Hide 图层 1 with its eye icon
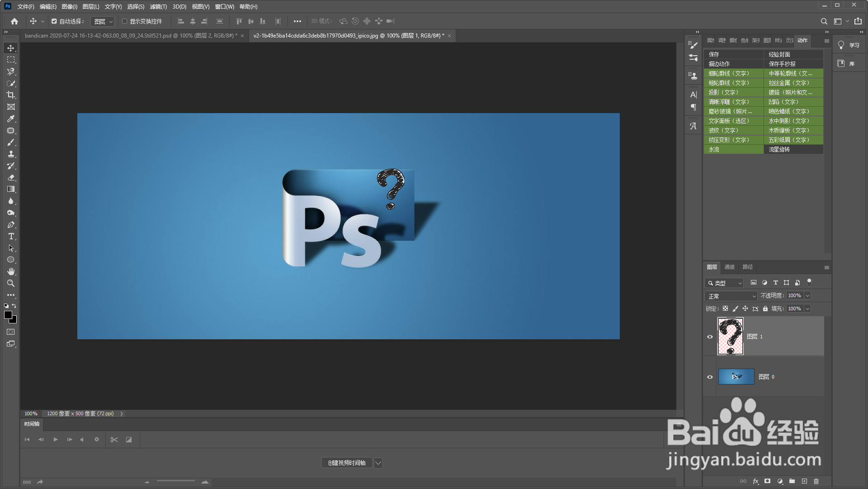 [710, 337]
